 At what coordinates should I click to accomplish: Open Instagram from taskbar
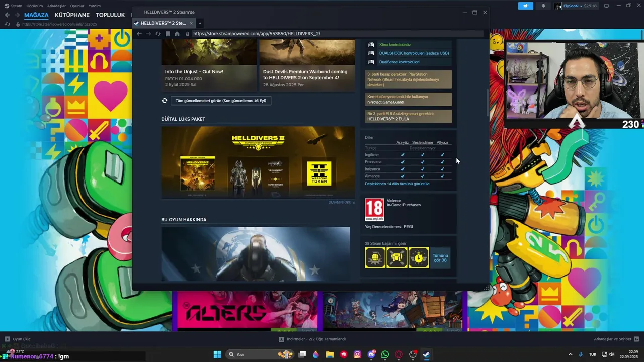(x=357, y=354)
